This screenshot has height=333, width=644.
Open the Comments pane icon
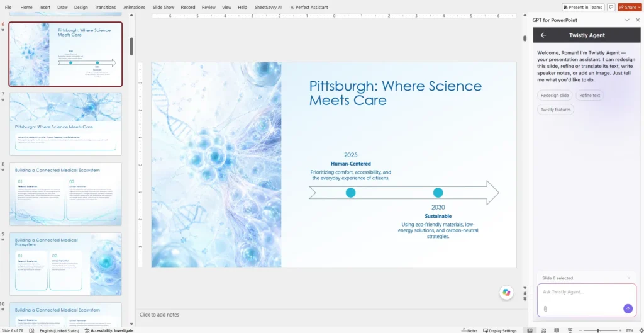(x=611, y=7)
